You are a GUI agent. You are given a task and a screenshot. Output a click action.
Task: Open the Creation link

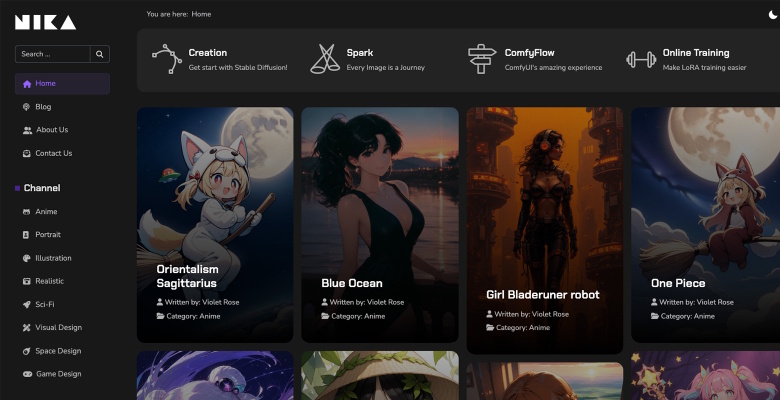[207, 53]
